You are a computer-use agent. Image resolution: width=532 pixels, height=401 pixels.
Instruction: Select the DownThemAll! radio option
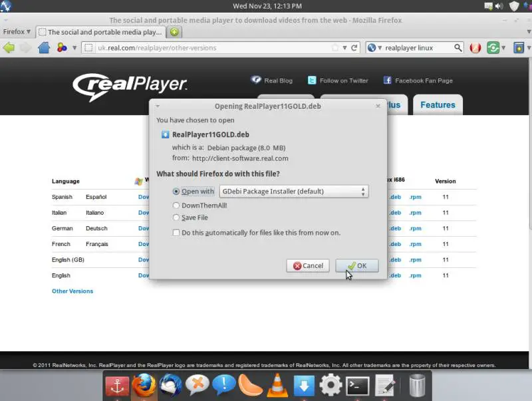tap(176, 205)
